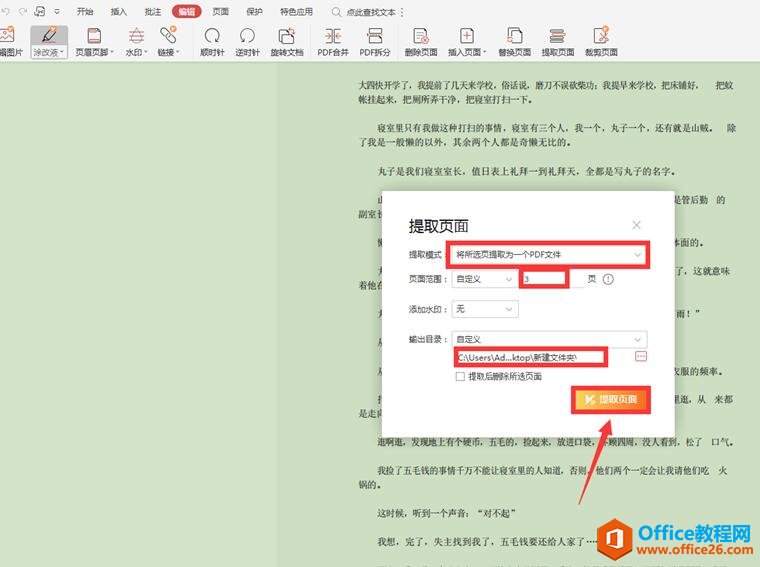Click the output path field C:\Users\Ad...
760x567 pixels.
click(531, 357)
